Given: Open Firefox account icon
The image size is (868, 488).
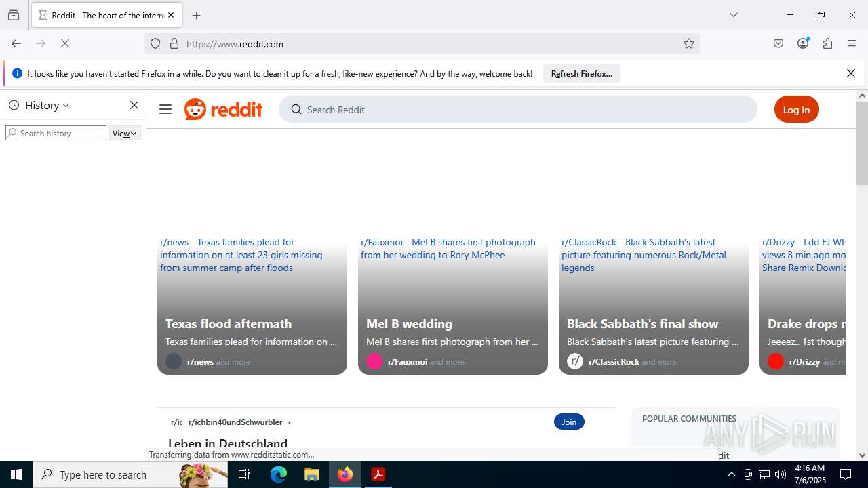Looking at the screenshot, I should click(x=803, y=43).
